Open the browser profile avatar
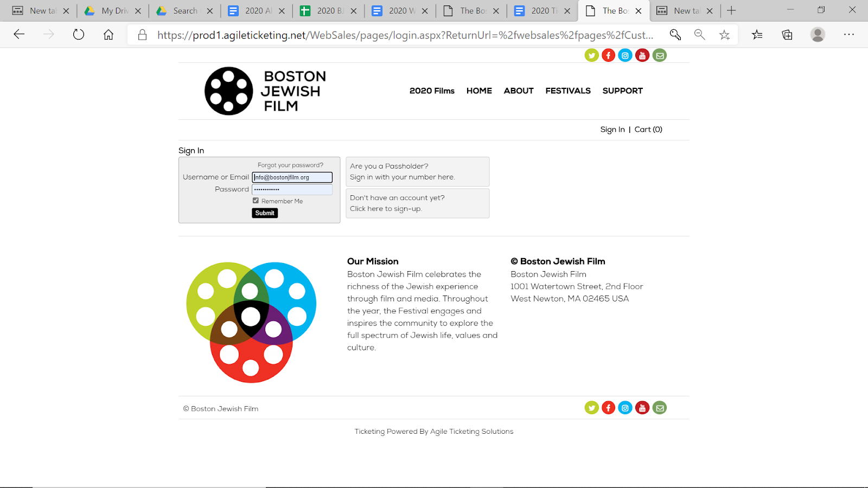The width and height of the screenshot is (868, 488). 818,35
